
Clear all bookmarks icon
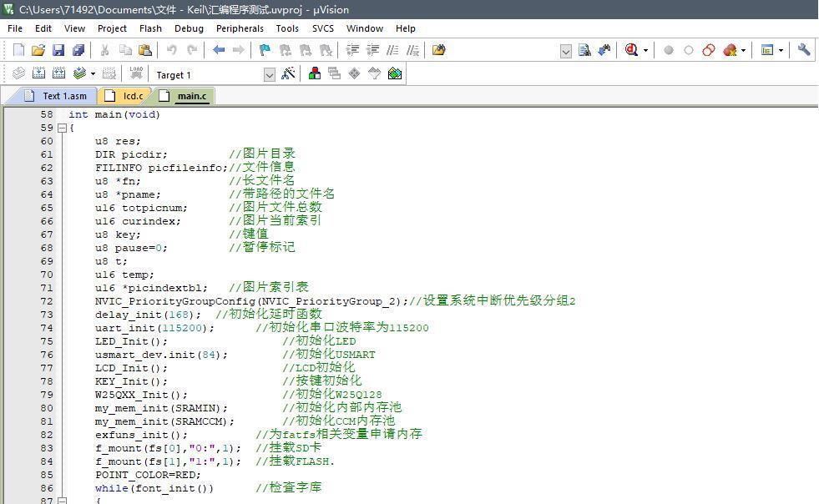click(x=326, y=50)
